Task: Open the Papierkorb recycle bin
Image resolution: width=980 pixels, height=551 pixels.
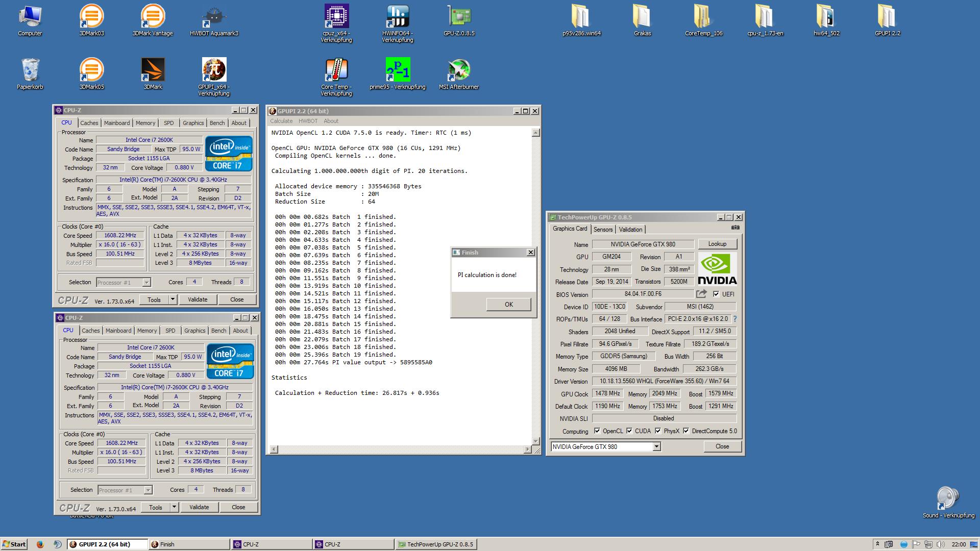Action: (30, 74)
